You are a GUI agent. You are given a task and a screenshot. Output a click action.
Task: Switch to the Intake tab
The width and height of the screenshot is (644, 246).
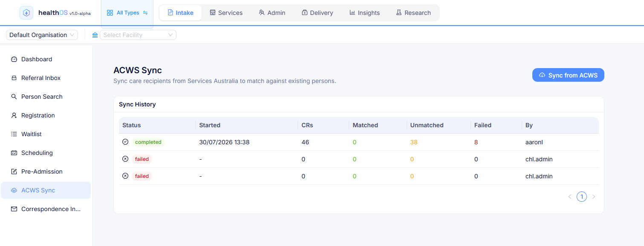[180, 13]
